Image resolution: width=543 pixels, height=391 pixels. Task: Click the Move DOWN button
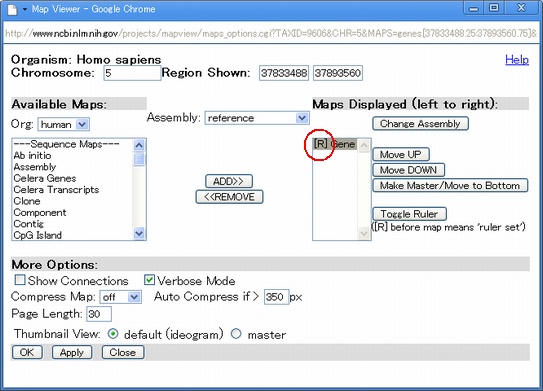(408, 170)
